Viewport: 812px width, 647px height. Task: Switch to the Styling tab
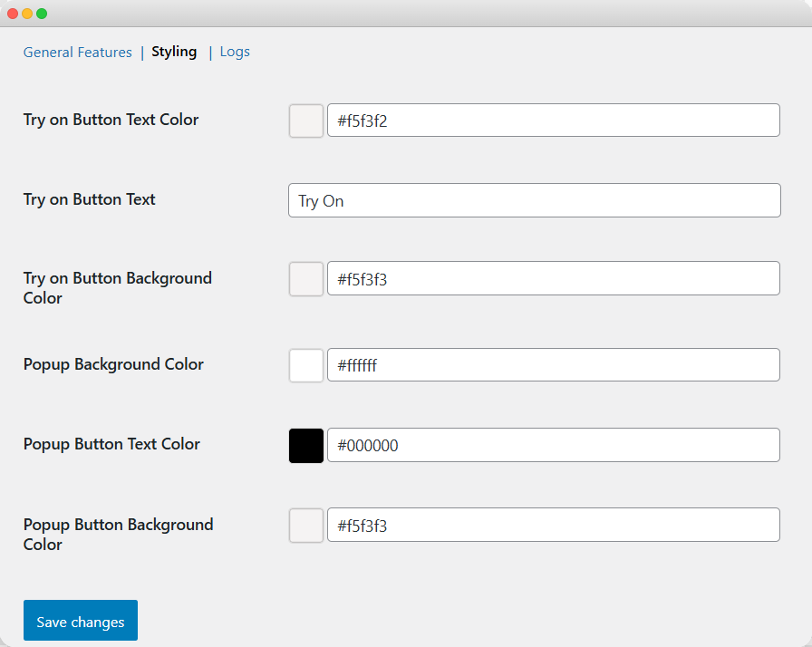[x=174, y=52]
